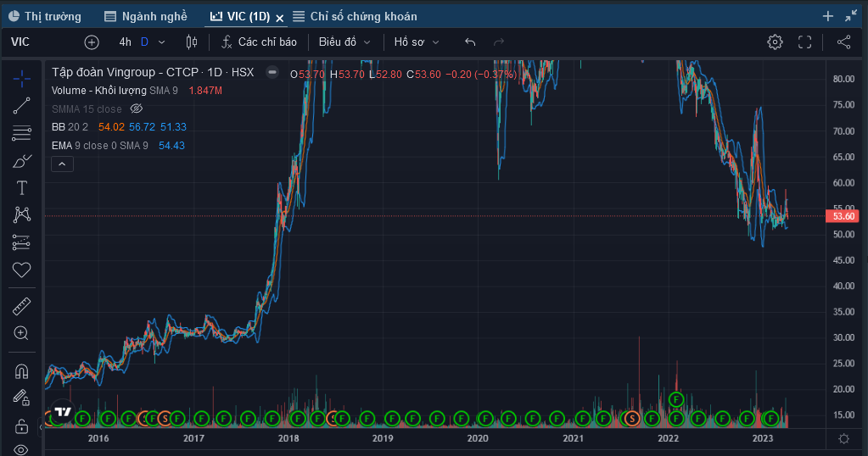Click the 1.847M volume value
The image size is (868, 456).
205,91
